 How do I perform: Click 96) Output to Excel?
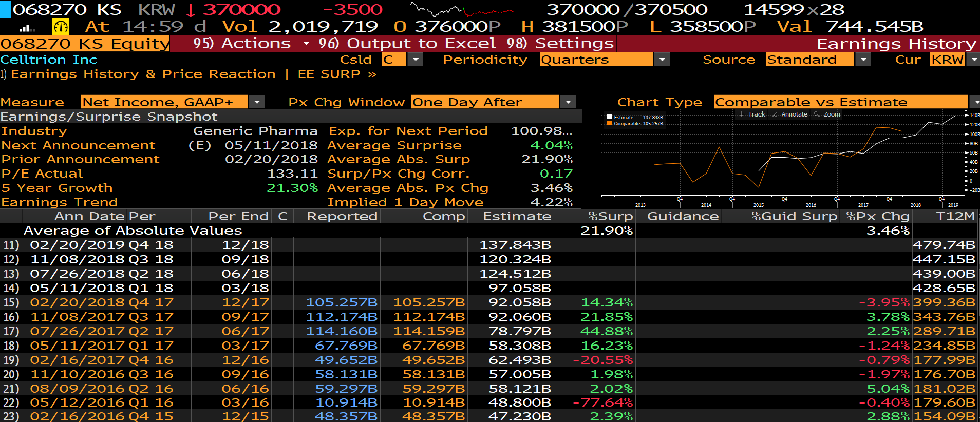407,44
